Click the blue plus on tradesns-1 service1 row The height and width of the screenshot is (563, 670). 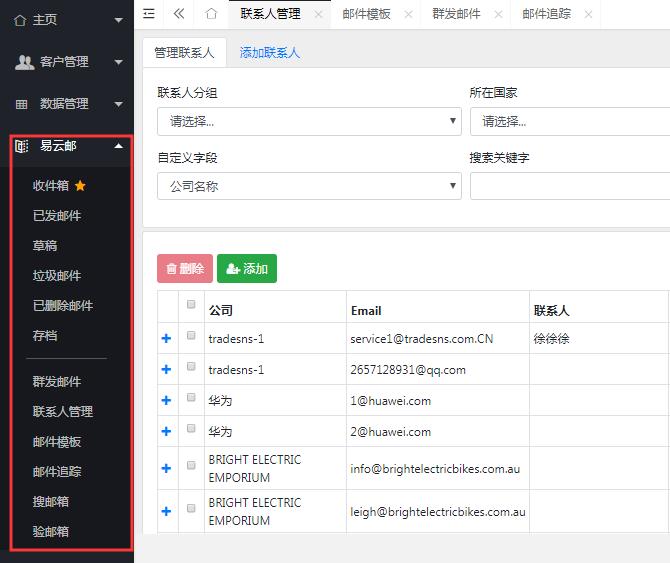tap(166, 339)
